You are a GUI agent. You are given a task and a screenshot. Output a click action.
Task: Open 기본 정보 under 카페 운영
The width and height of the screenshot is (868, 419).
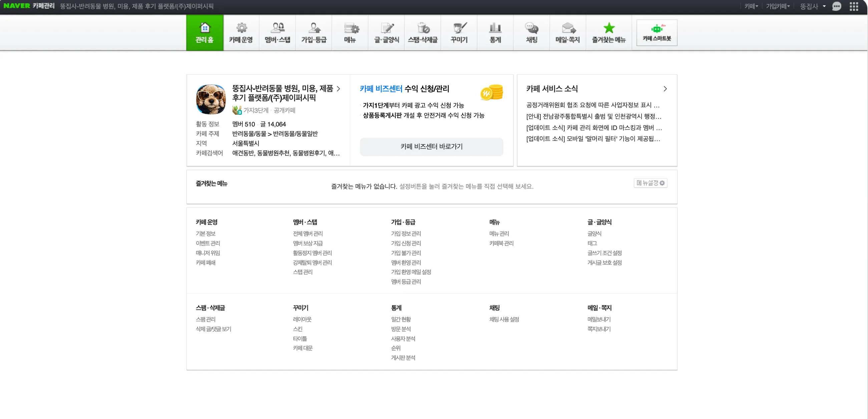pos(205,234)
